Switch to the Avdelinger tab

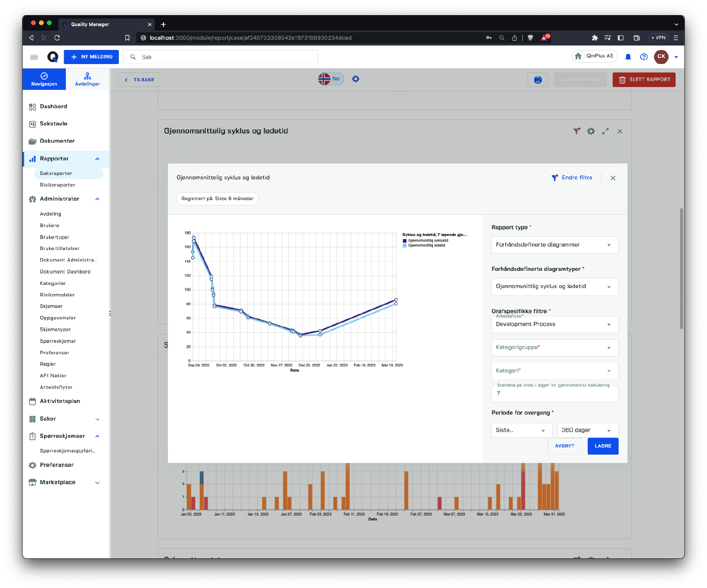(x=87, y=79)
